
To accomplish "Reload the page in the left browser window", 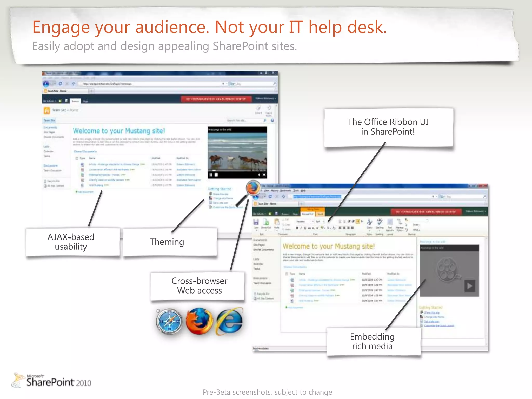I will 61,84.
